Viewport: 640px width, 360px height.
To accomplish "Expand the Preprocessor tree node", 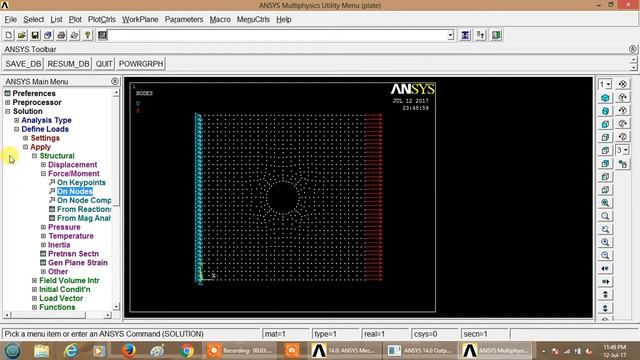I will pyautogui.click(x=7, y=102).
